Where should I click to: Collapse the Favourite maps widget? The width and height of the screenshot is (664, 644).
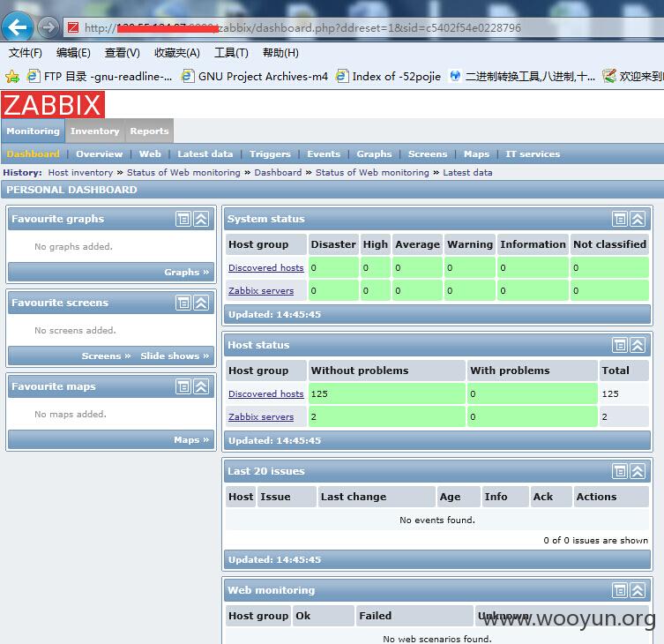tap(201, 386)
